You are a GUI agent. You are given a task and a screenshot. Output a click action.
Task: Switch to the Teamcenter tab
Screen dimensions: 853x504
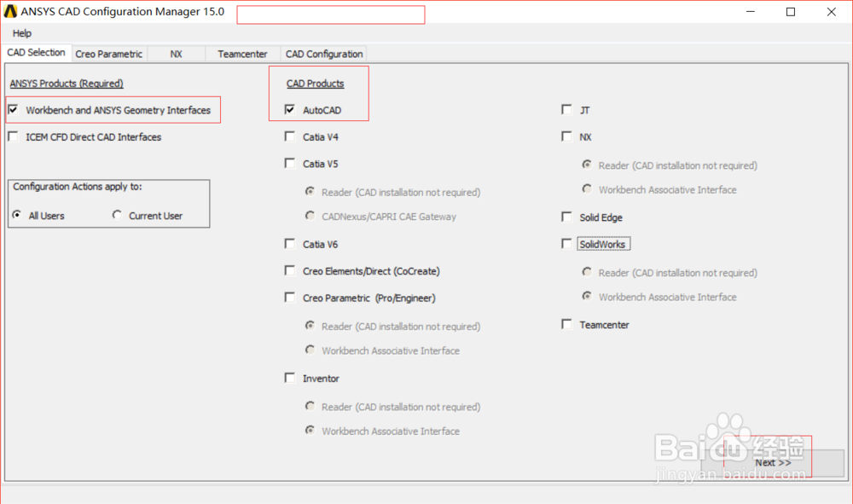tap(242, 54)
